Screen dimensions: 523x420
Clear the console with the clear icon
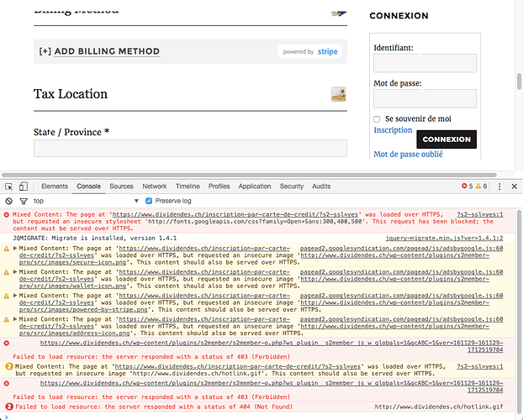click(x=9, y=201)
